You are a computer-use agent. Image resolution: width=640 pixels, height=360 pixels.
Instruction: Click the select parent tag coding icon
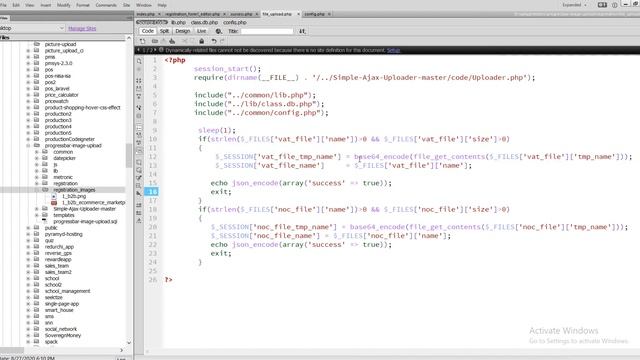pyautogui.click(x=139, y=108)
